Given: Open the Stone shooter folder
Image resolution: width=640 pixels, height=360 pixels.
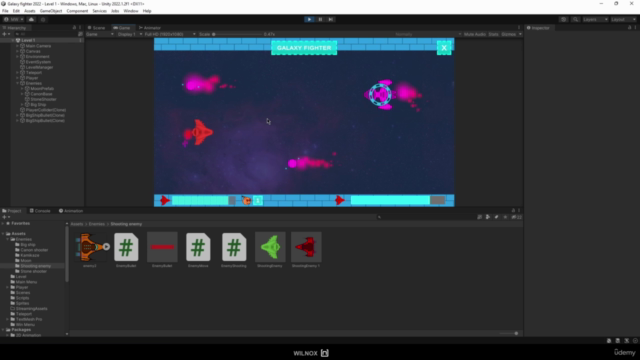Looking at the screenshot, I should pos(33,271).
